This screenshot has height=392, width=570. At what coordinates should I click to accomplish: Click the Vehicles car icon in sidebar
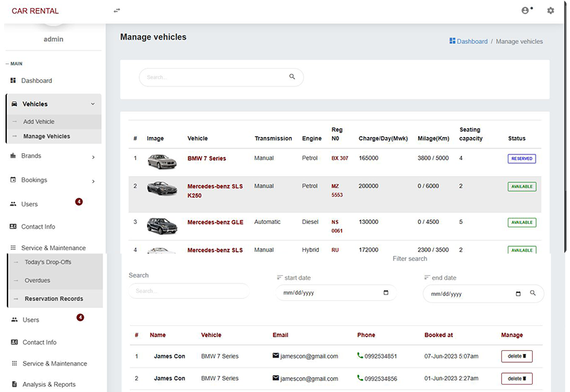pyautogui.click(x=14, y=104)
